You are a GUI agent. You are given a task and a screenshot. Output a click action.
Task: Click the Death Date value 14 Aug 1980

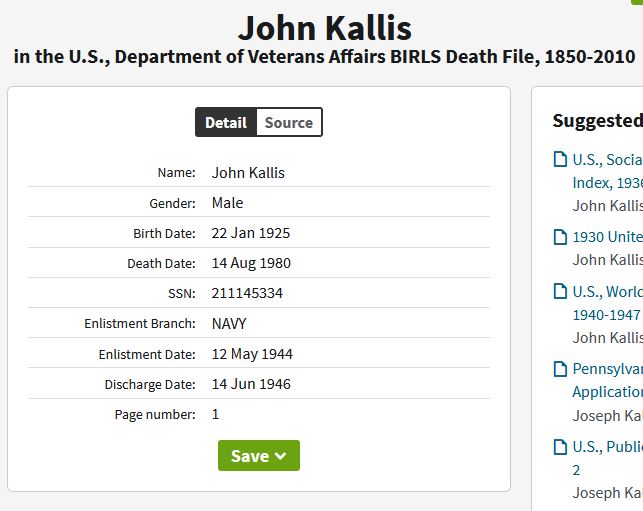(x=251, y=264)
